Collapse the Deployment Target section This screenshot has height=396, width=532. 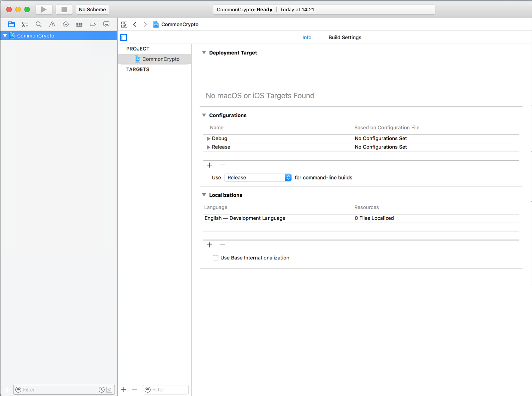click(x=204, y=52)
